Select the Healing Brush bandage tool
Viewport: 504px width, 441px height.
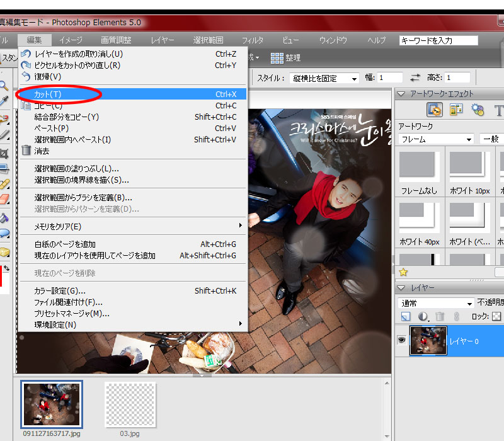point(4,184)
